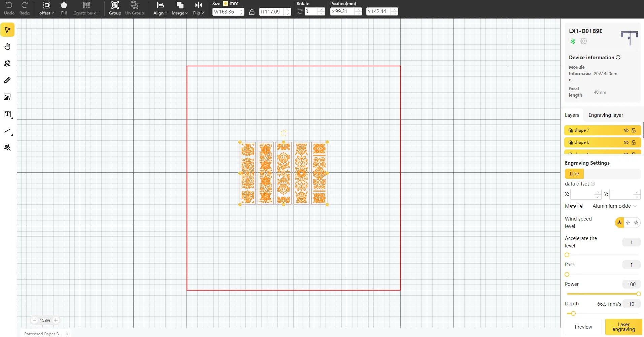Select the Line engraving mode tab
Image resolution: width=644 pixels, height=337 pixels.
point(574,174)
